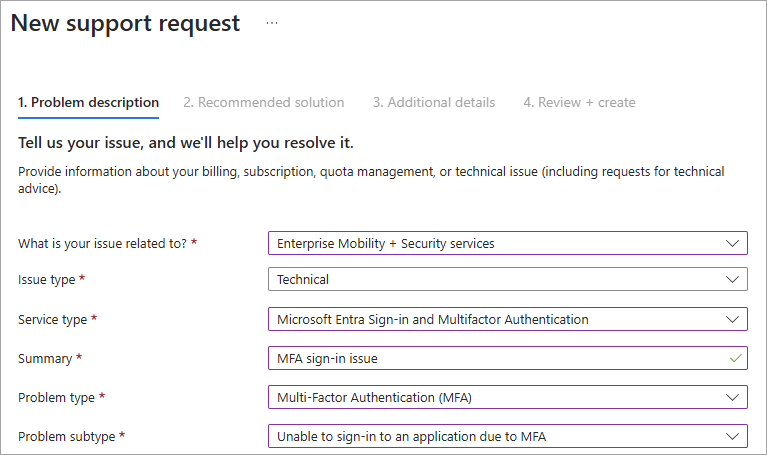The width and height of the screenshot is (767, 455).
Task: Go to Additional details tab
Action: (434, 102)
